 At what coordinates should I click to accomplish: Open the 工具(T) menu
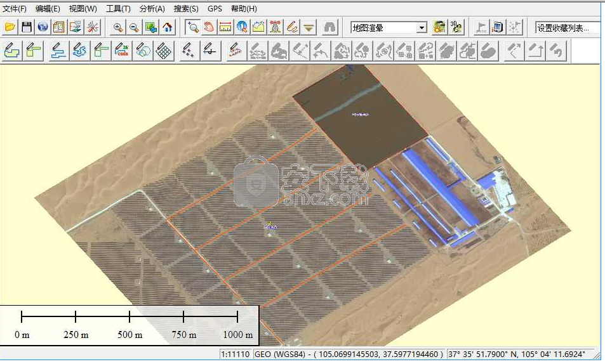pyautogui.click(x=119, y=8)
